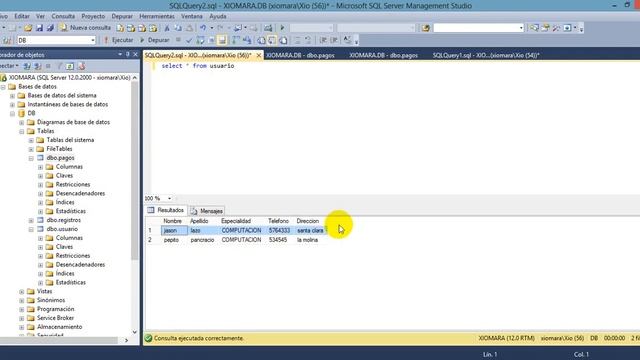Open the Ayuda menu
The image size is (640, 360).
(x=218, y=16)
